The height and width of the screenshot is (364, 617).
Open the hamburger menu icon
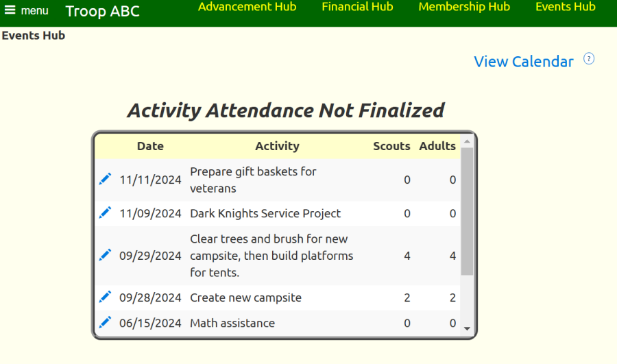click(x=10, y=10)
